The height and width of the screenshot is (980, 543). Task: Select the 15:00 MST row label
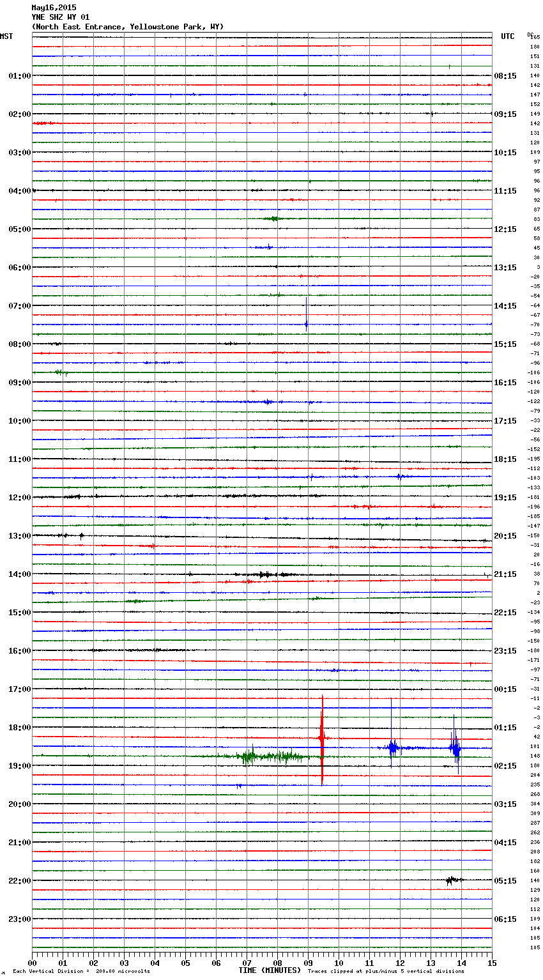(19, 613)
